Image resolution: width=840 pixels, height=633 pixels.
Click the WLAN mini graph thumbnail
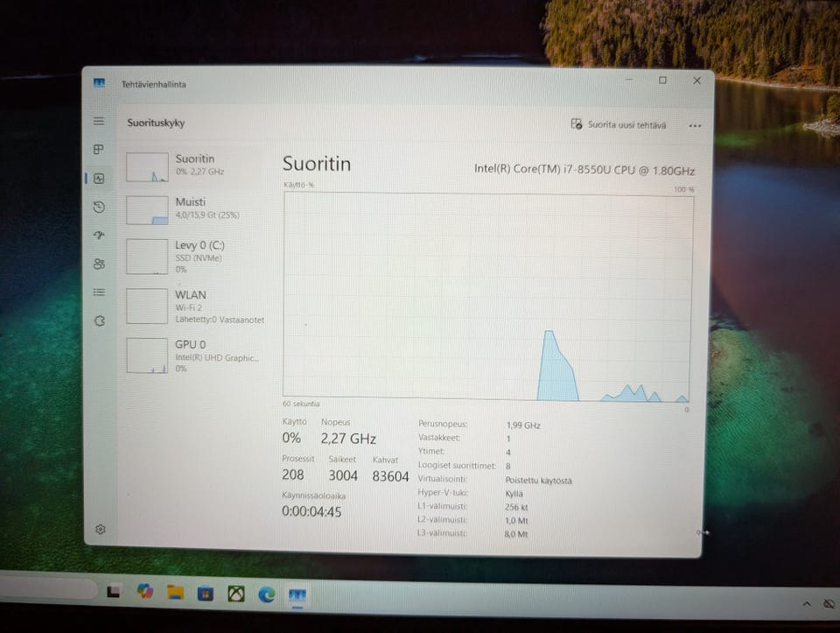tap(147, 306)
